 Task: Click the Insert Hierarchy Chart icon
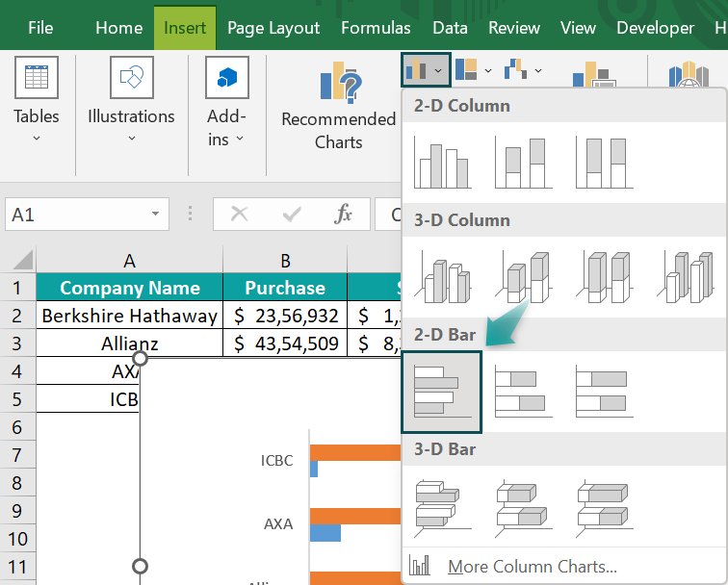coord(467,70)
